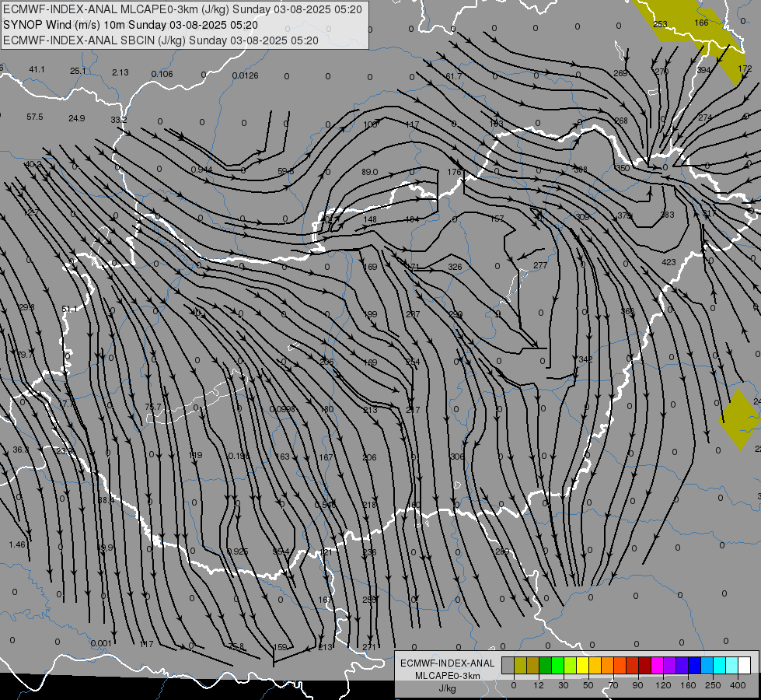Click the dark red swatch after 90
The width and height of the screenshot is (761, 700).
coord(644,665)
